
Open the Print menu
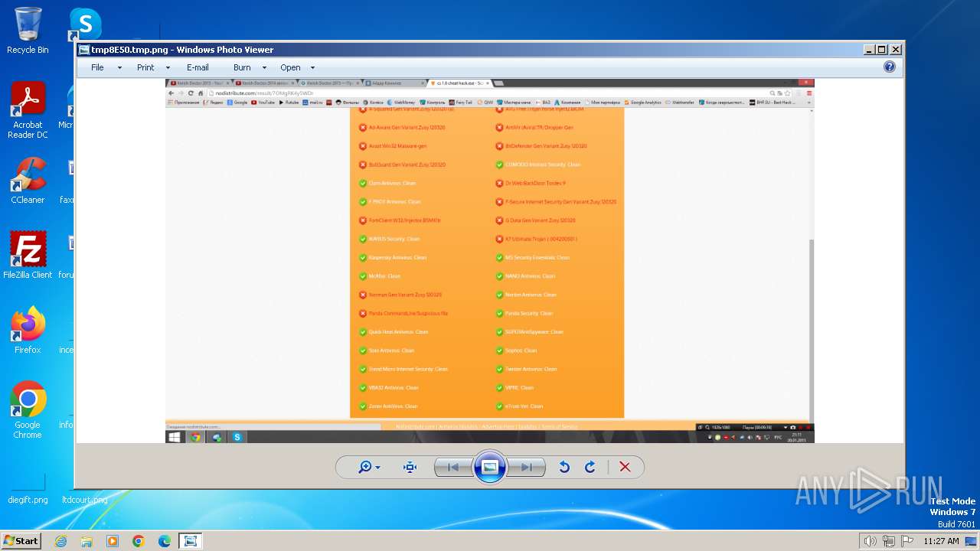click(145, 67)
